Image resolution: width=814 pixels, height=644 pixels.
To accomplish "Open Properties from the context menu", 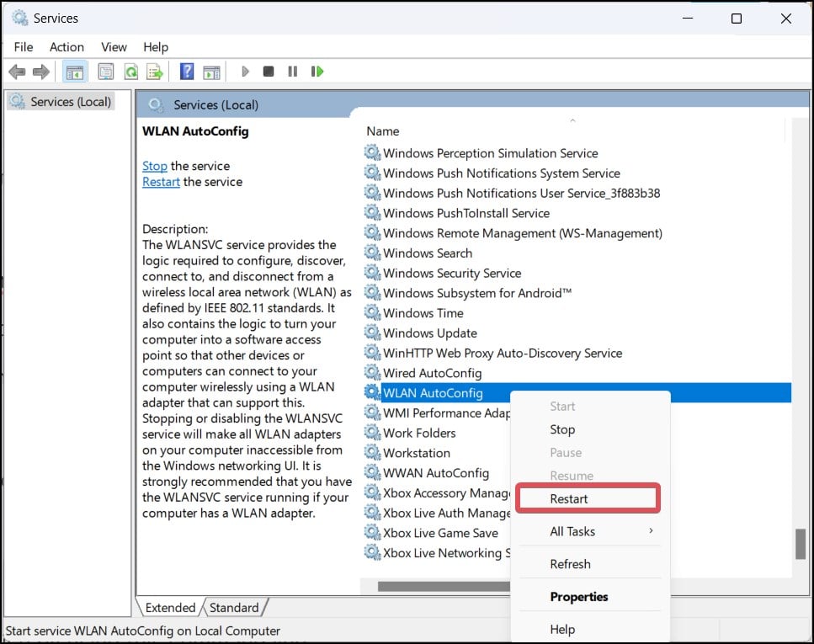I will pos(579,597).
